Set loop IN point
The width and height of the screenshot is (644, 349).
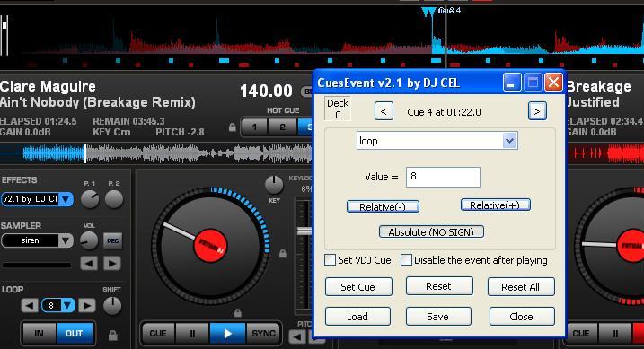click(x=39, y=334)
